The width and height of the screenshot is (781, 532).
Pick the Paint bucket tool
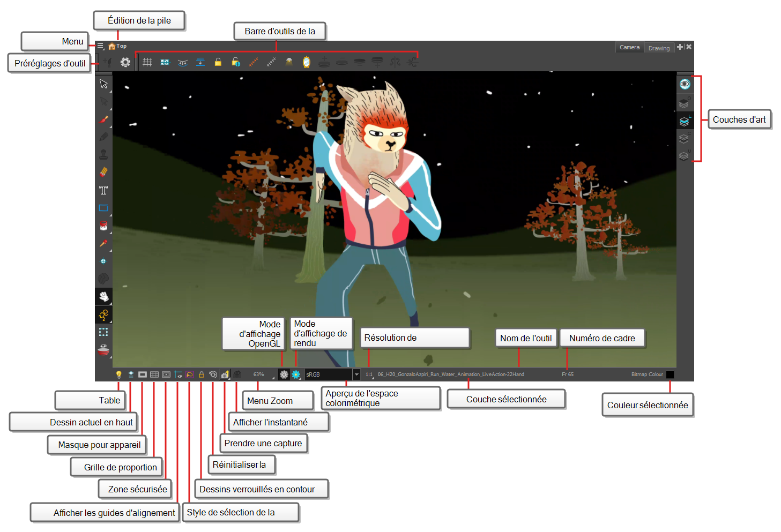pos(103,226)
